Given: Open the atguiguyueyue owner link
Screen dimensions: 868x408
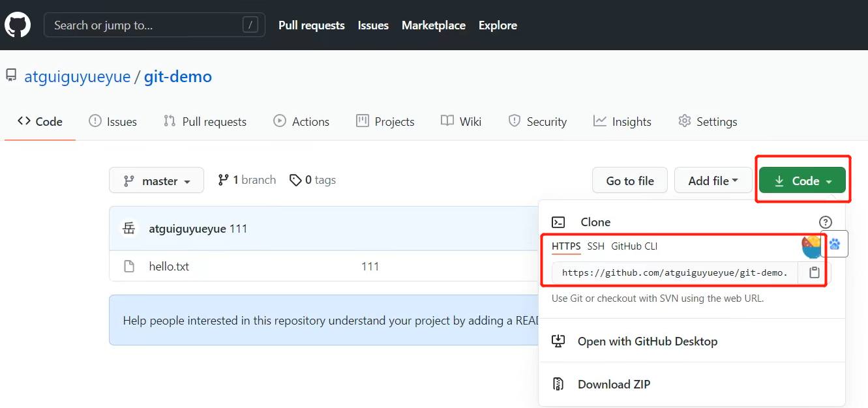Looking at the screenshot, I should click(x=78, y=77).
